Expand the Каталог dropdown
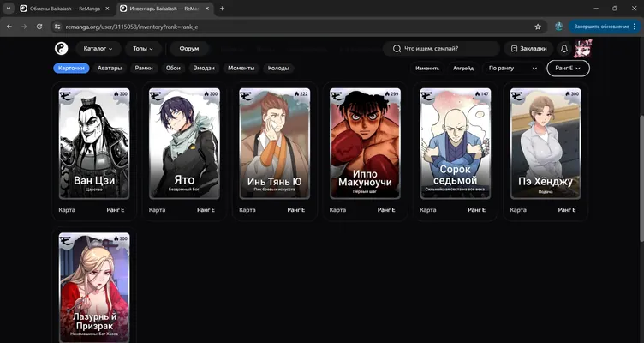 pos(98,49)
